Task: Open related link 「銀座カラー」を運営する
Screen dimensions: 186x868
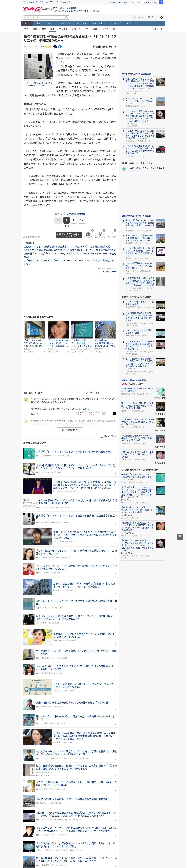Action: pyautogui.click(x=70, y=262)
